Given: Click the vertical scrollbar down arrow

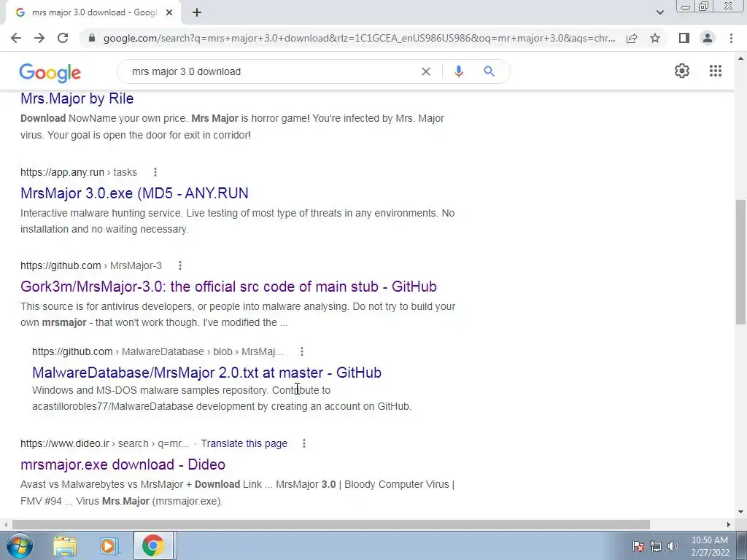Looking at the screenshot, I should [x=740, y=513].
